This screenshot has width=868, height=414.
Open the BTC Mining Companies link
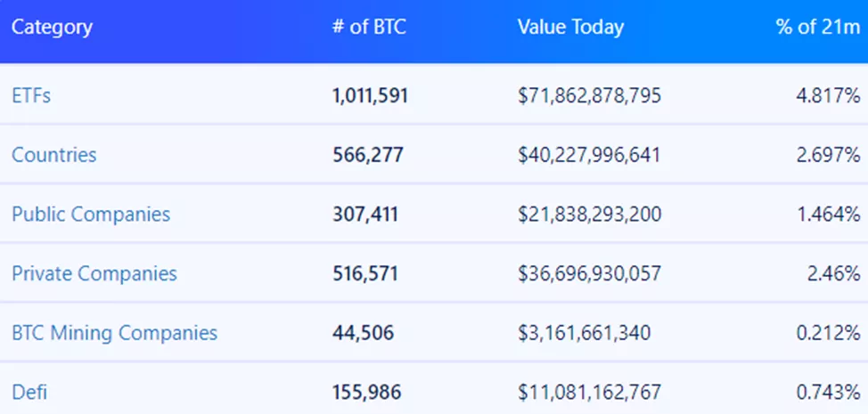coord(114,333)
